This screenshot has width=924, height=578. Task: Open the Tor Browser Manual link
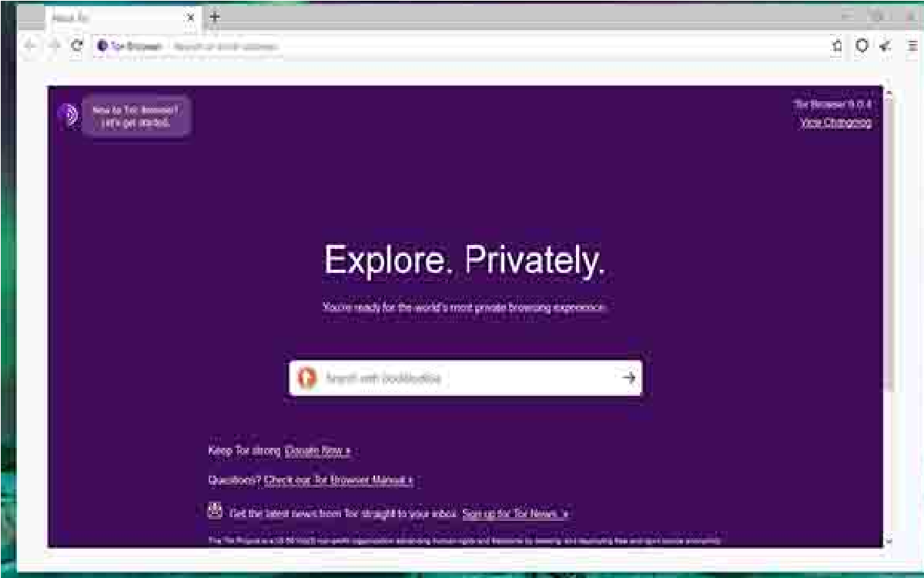tap(339, 480)
